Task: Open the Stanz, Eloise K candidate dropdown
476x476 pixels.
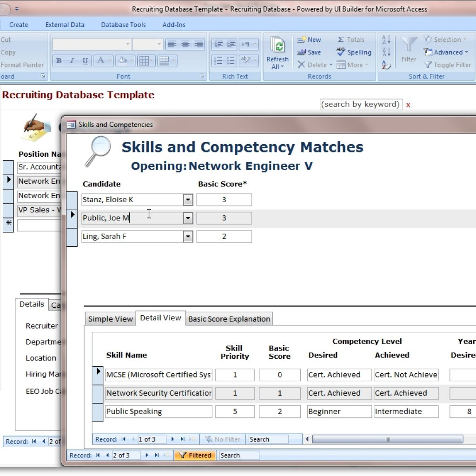Action: point(188,200)
